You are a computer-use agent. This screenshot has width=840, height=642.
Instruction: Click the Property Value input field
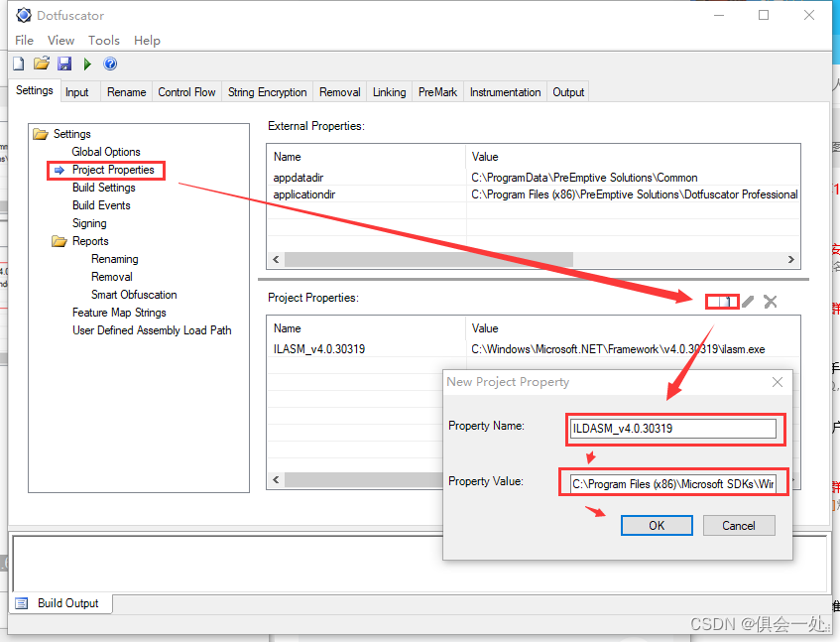[x=673, y=484]
